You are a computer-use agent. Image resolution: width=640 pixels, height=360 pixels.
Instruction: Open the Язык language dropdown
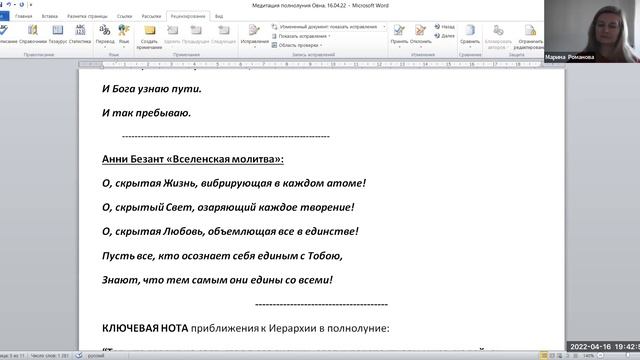(x=124, y=36)
